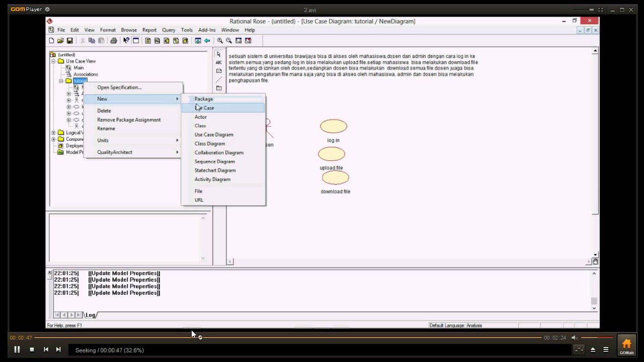
Task: Skip to the previous video
Action: pyautogui.click(x=46, y=349)
